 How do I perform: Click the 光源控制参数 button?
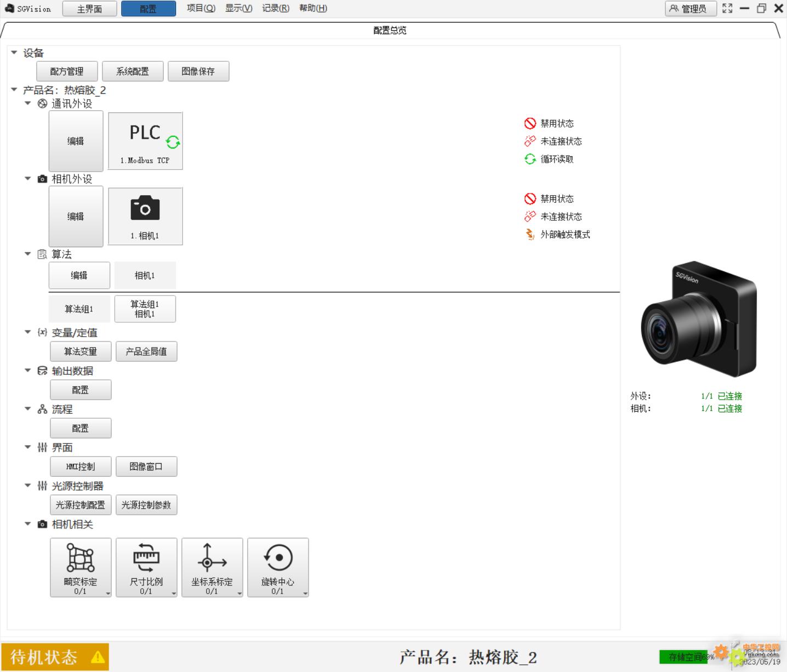point(146,505)
